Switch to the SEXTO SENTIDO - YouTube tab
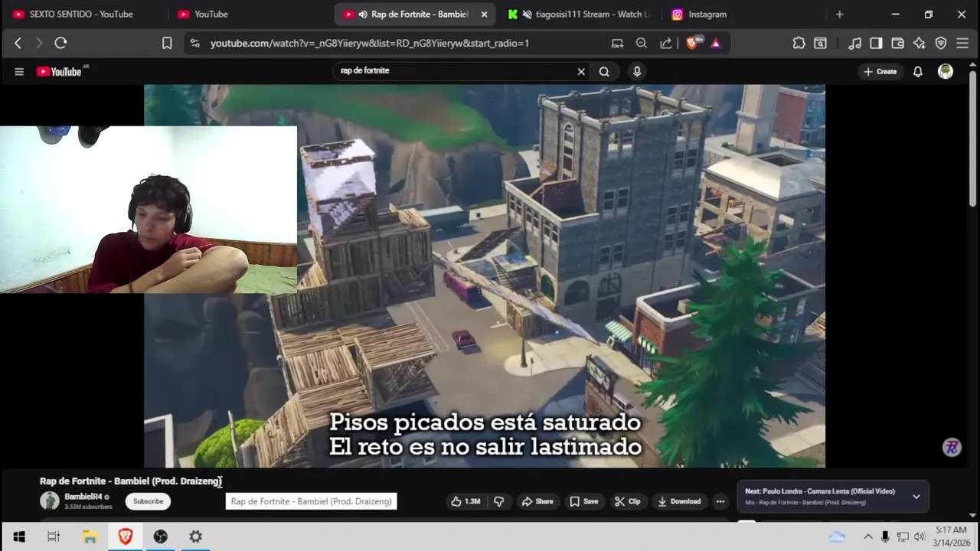Screen dimensions: 980x551 81,14
